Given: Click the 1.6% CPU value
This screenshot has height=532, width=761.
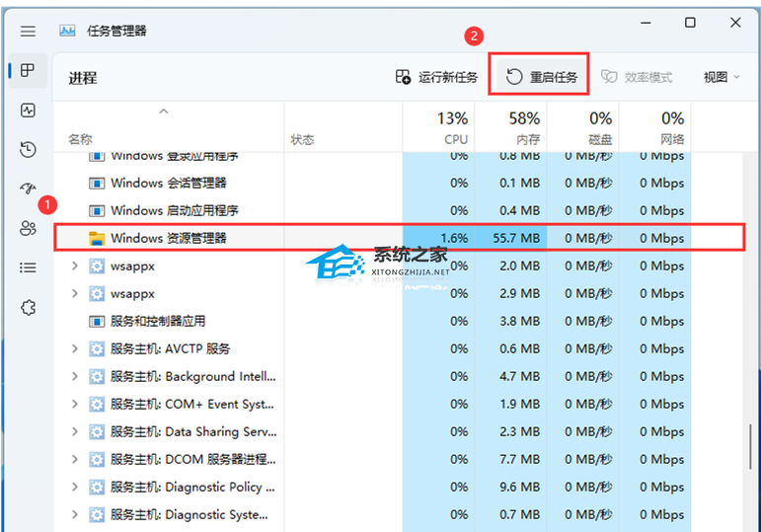Looking at the screenshot, I should [x=454, y=238].
